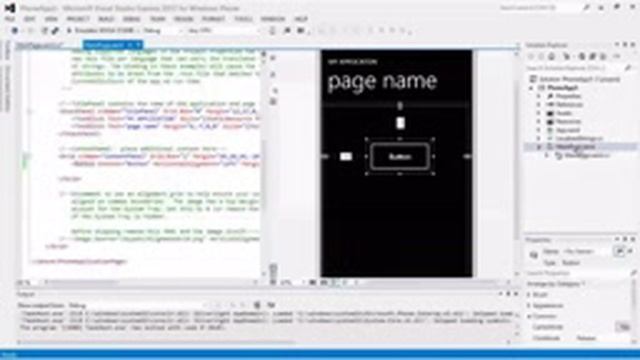The image size is (640, 360).
Task: Switch to the inactive MainPage.xaml.cs editor tab
Action: [40, 45]
